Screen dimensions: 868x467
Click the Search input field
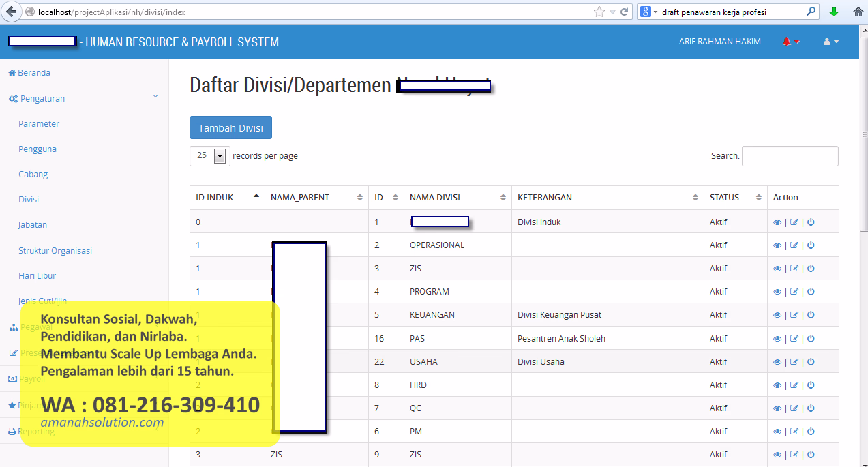pos(790,156)
